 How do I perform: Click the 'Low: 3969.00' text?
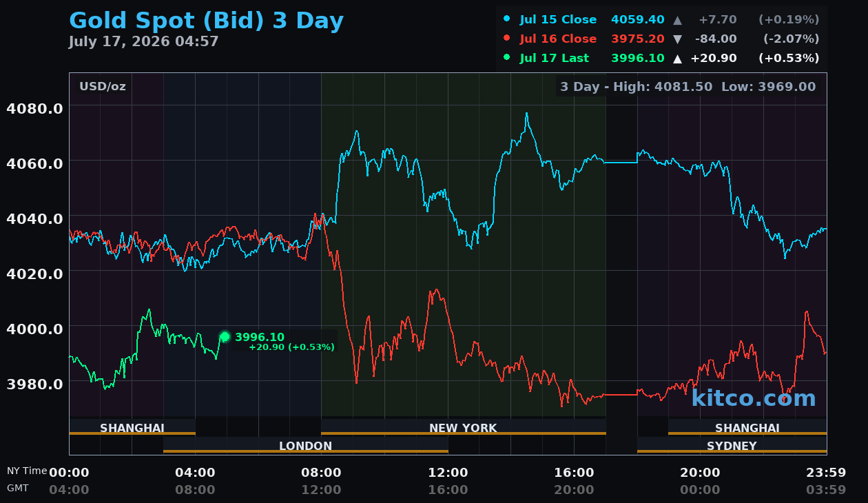pos(769,87)
